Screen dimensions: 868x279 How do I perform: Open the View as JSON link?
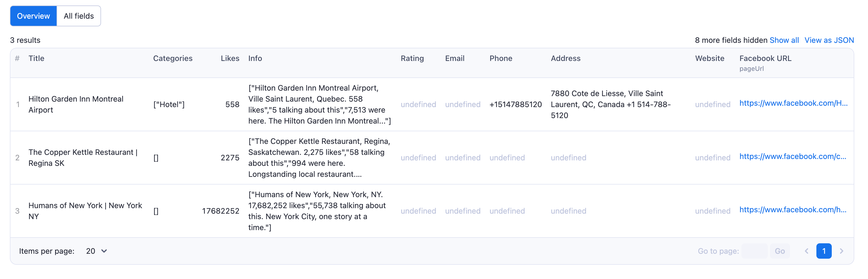point(829,40)
